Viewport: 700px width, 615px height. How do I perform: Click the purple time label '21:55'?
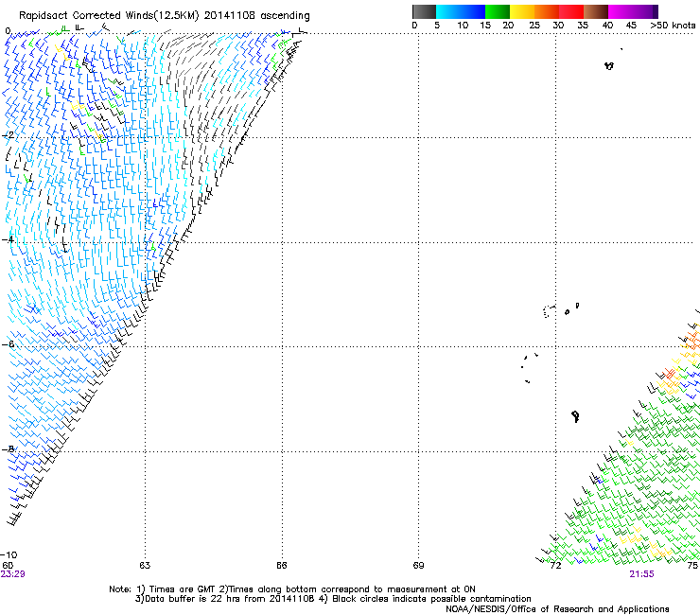point(641,574)
